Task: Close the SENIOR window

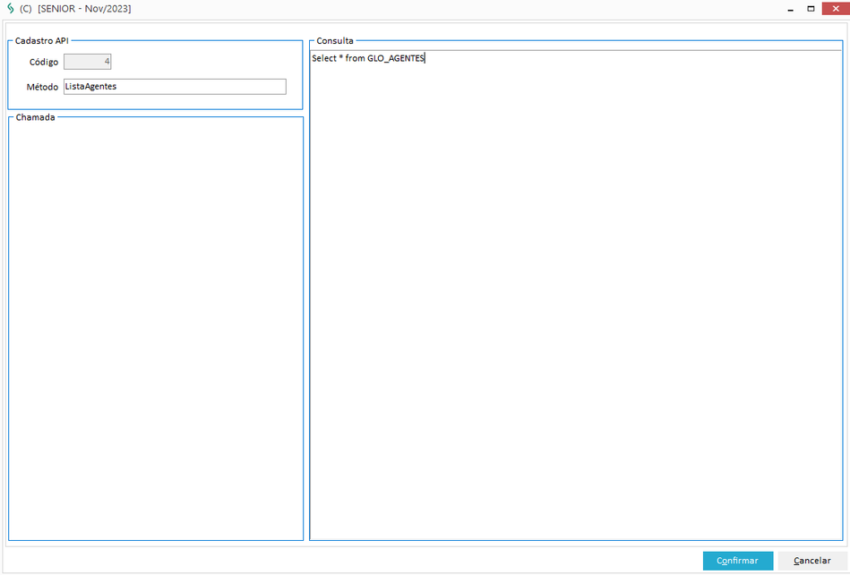Action: pyautogui.click(x=835, y=8)
